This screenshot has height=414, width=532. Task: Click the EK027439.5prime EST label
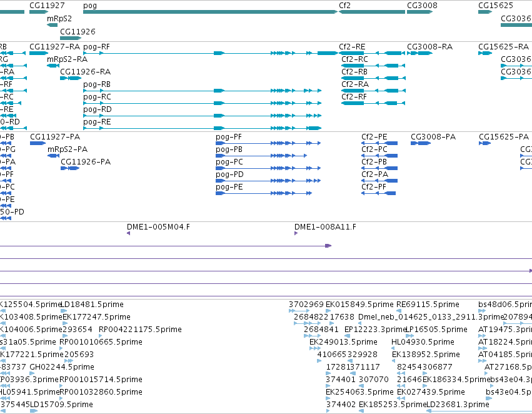pos(431,392)
